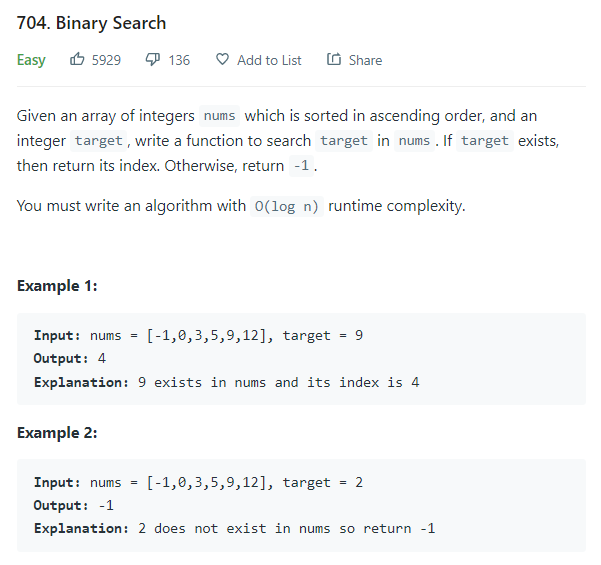This screenshot has width=601, height=565.
Task: Click the share arrow icon
Action: click(333, 59)
